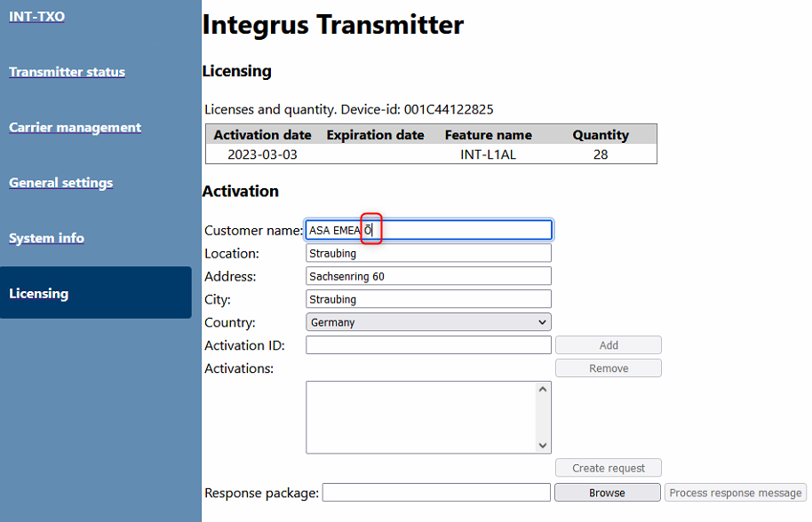
Task: Click the Add button
Action: click(x=609, y=345)
